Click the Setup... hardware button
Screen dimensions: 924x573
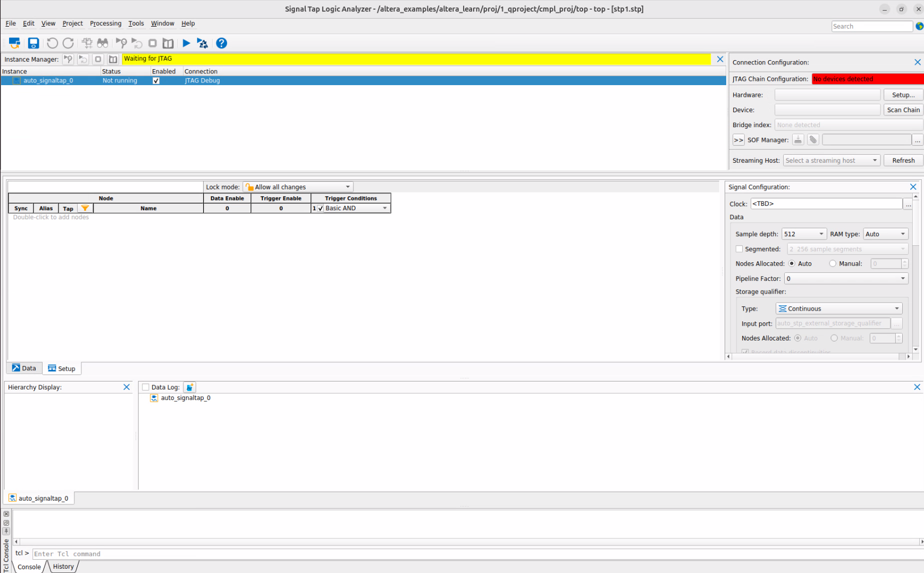point(903,95)
